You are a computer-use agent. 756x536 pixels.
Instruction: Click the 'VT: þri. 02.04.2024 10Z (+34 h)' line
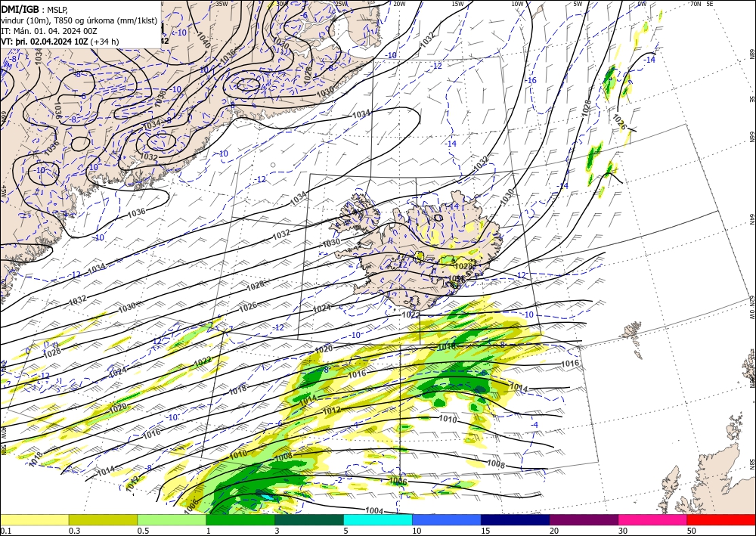(60, 42)
